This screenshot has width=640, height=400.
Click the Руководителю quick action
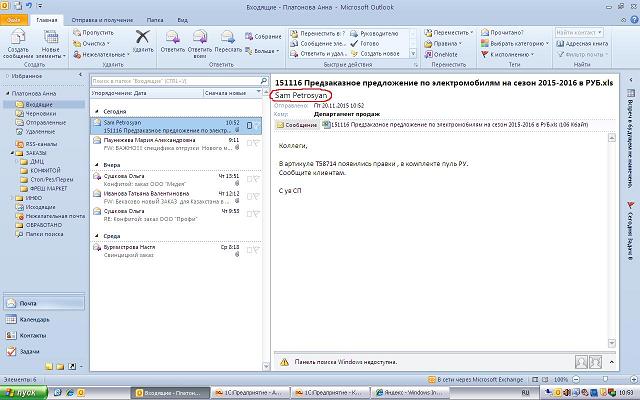point(374,33)
